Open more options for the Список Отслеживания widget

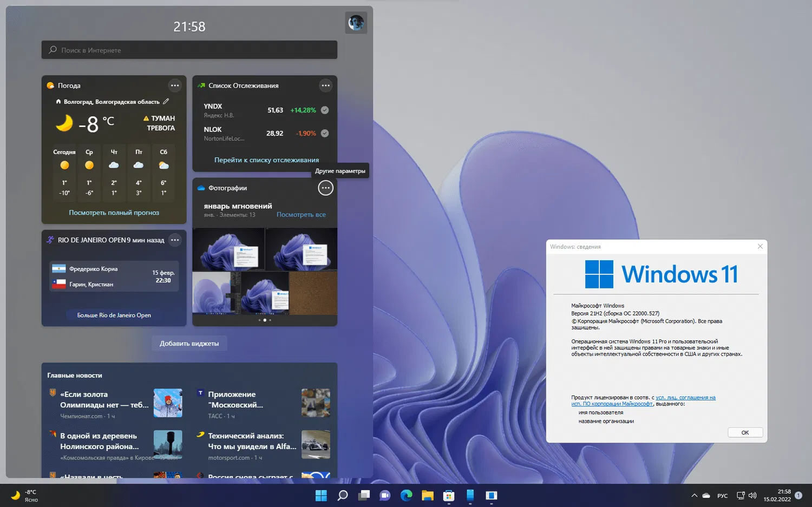tap(325, 85)
